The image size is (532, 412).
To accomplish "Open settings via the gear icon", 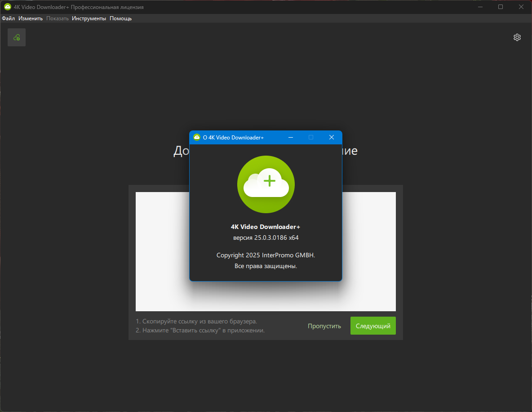I will [517, 37].
